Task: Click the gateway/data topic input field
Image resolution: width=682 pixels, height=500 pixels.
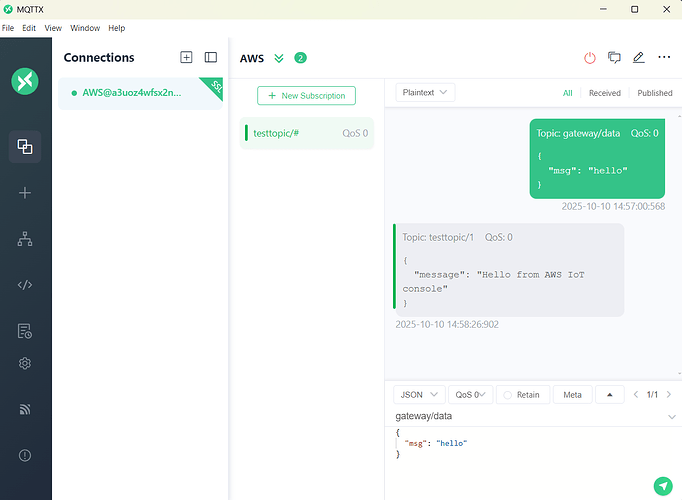Action: [525, 416]
